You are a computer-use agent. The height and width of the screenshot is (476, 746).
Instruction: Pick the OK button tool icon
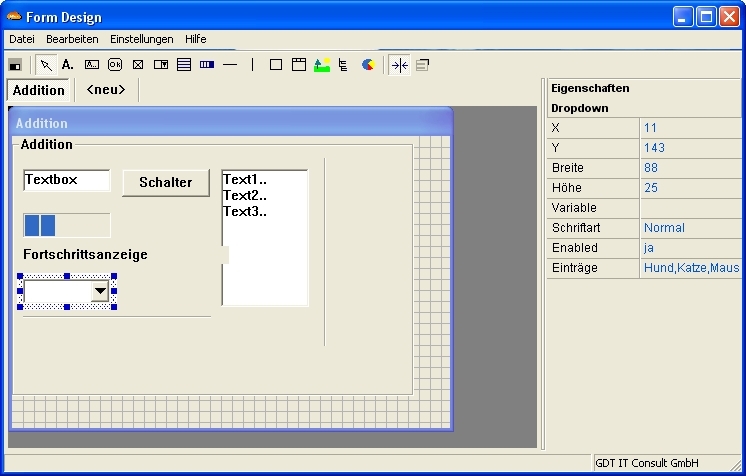[115, 65]
